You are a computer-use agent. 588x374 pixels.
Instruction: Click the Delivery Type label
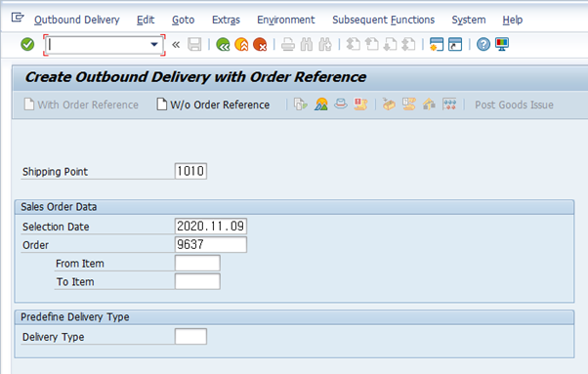(x=54, y=337)
